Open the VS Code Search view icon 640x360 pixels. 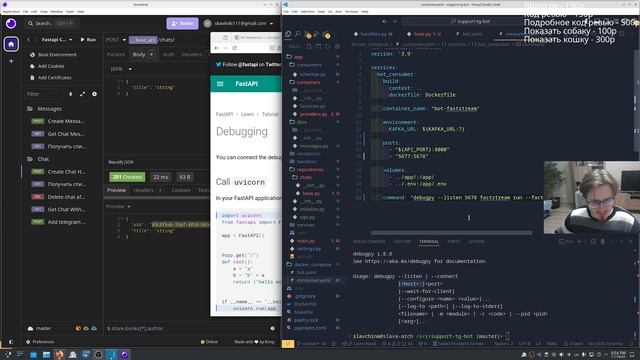(298, 34)
